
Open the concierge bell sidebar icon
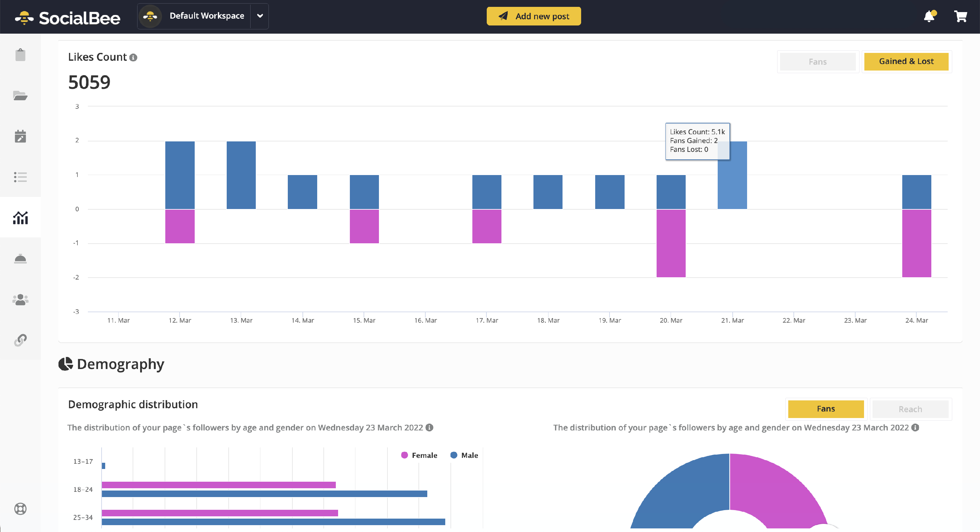tap(21, 259)
